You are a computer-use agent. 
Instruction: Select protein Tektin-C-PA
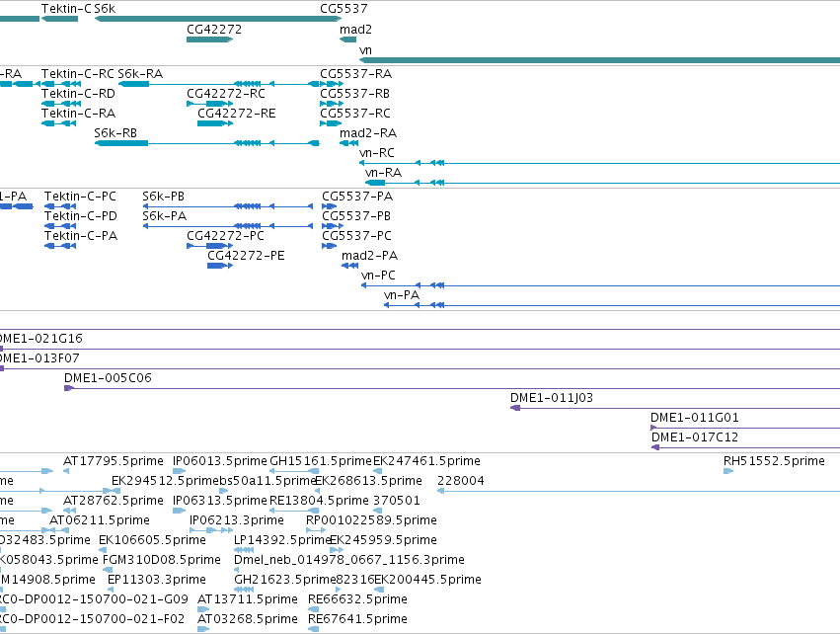point(60,246)
